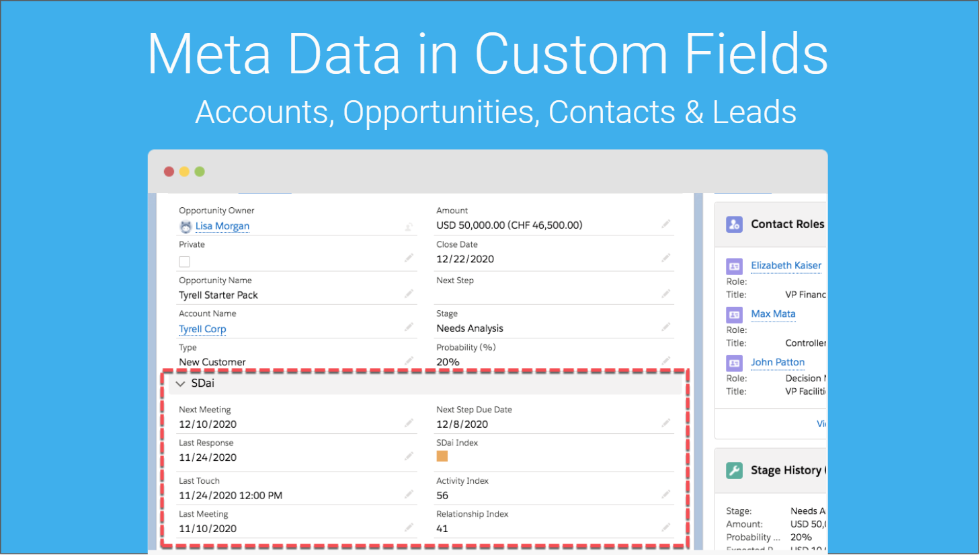Click Activity Index value 56
Screen dimensions: 980x555
pos(442,496)
